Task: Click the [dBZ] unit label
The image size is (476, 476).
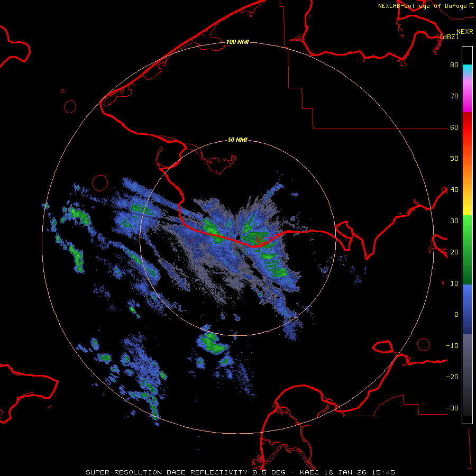Action: point(449,36)
